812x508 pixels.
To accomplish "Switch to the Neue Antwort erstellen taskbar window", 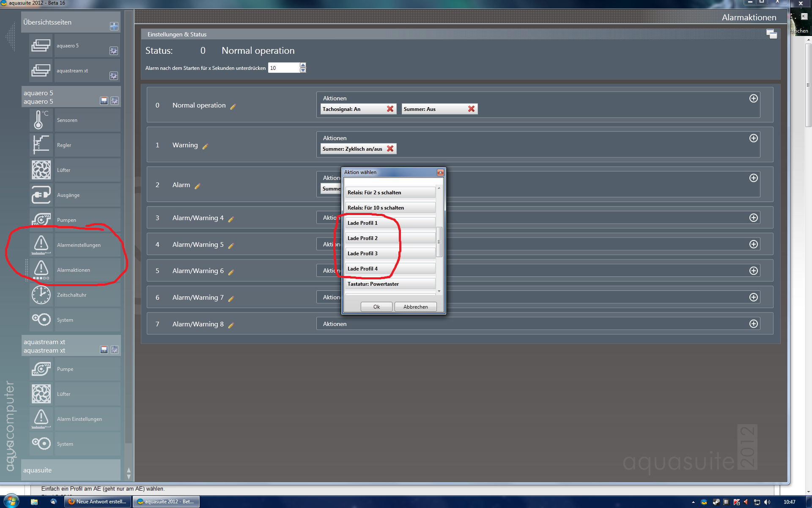I will pos(98,502).
